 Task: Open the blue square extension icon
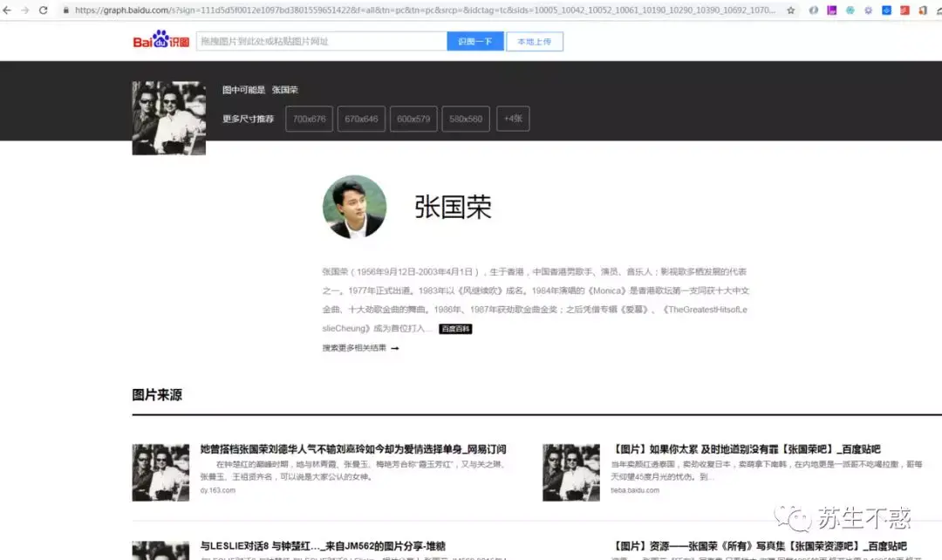pyautogui.click(x=887, y=10)
